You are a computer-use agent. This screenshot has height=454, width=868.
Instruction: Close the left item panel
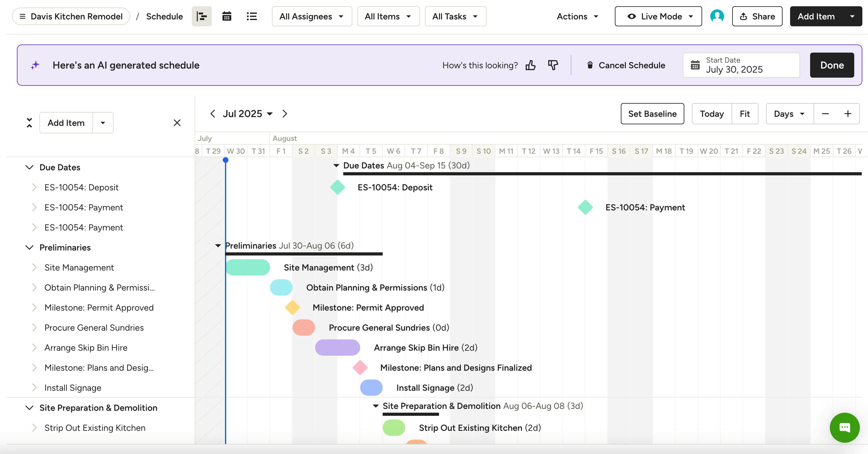point(177,123)
